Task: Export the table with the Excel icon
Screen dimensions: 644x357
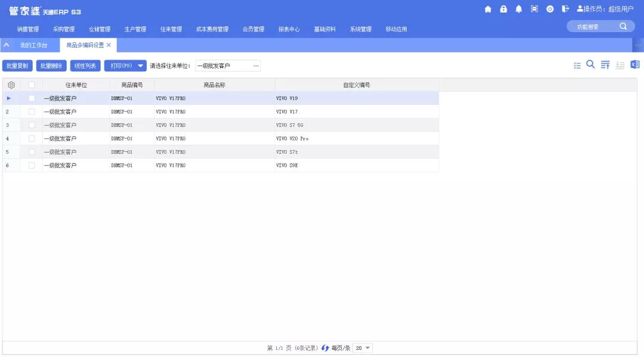Action: pyautogui.click(x=635, y=65)
